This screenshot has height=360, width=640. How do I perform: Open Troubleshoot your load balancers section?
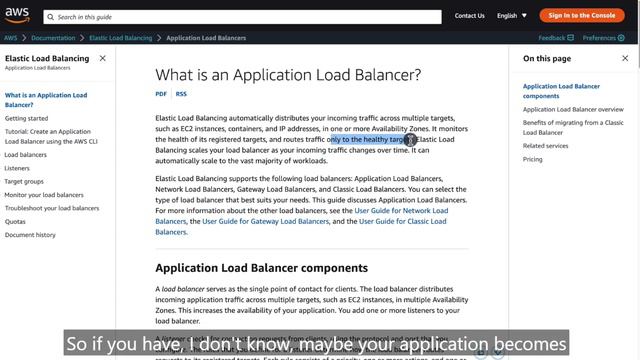[52, 208]
